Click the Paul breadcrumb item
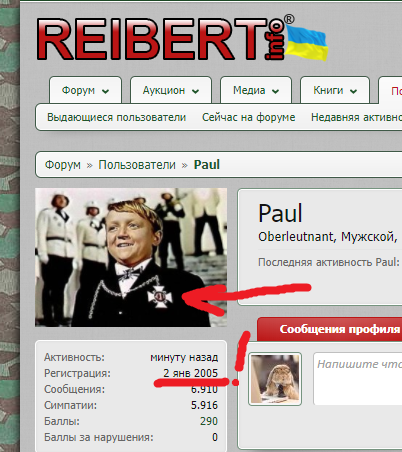This screenshot has width=402, height=452. coord(207,165)
